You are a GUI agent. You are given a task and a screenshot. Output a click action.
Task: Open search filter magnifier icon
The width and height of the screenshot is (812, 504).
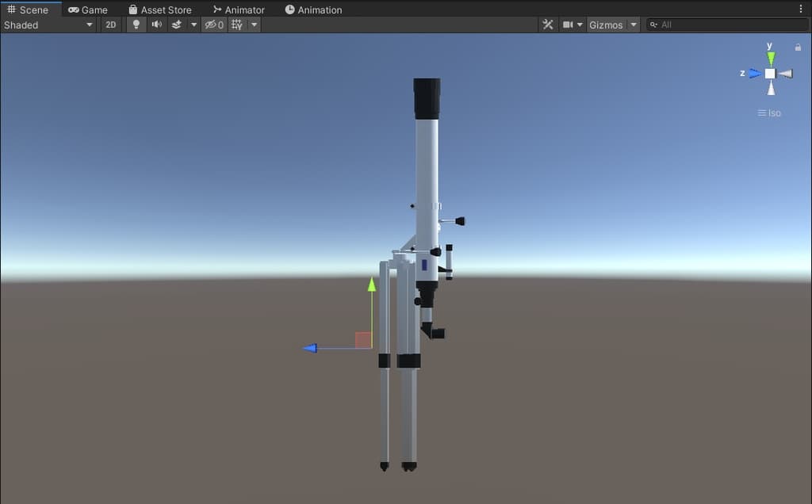point(653,25)
